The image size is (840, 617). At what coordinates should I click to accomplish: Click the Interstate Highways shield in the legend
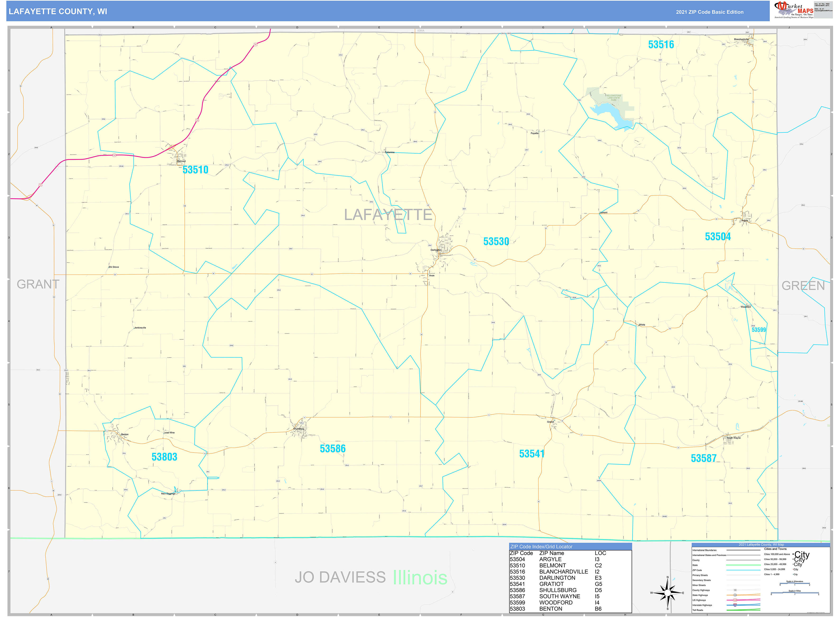click(735, 605)
